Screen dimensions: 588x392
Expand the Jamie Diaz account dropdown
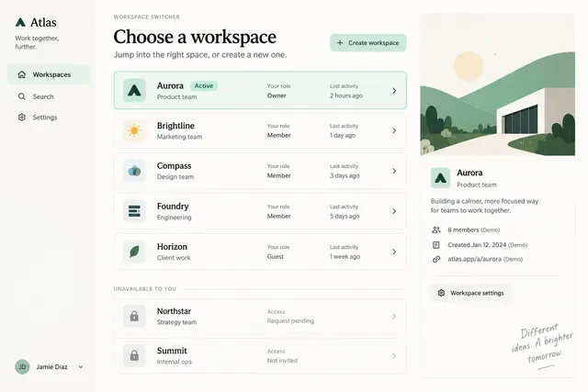(x=81, y=367)
